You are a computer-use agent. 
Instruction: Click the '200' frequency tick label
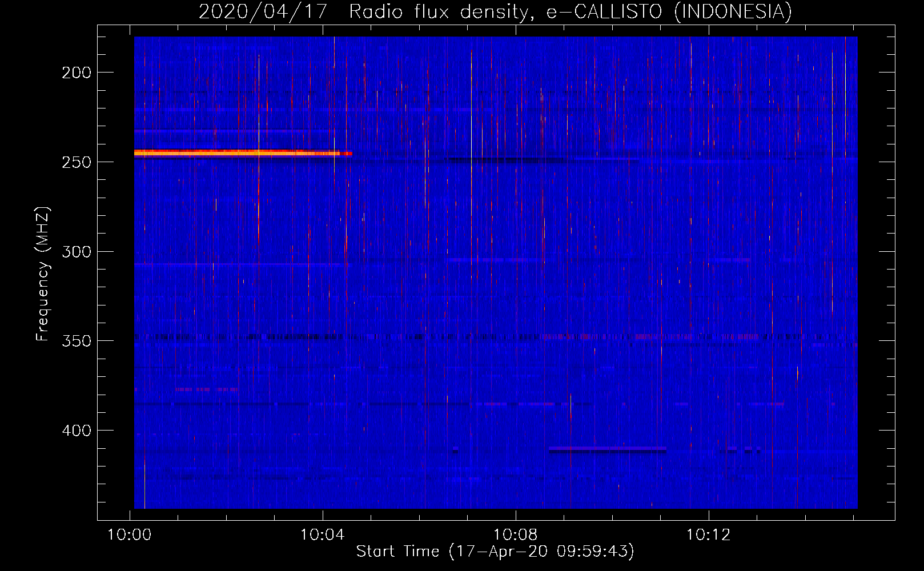[x=77, y=73]
